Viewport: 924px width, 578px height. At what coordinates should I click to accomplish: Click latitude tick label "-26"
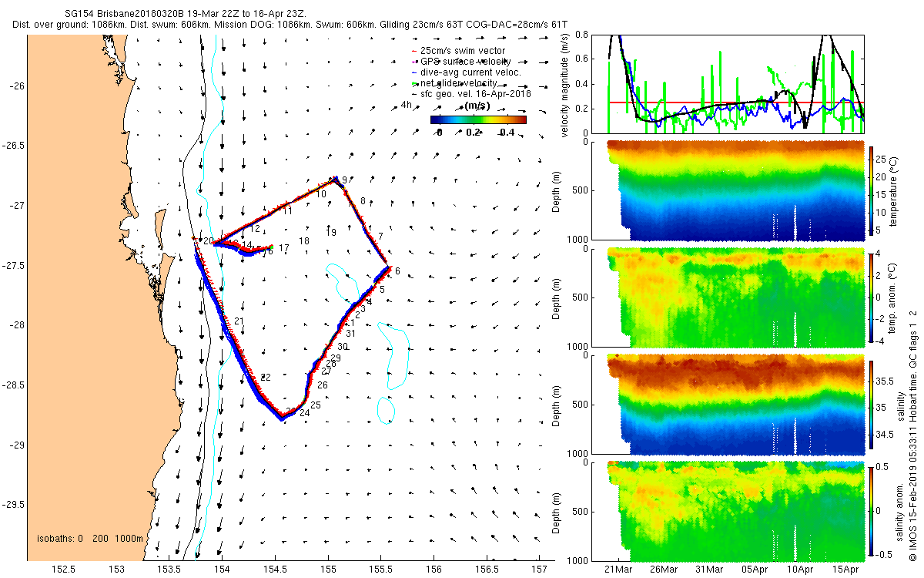coord(16,86)
